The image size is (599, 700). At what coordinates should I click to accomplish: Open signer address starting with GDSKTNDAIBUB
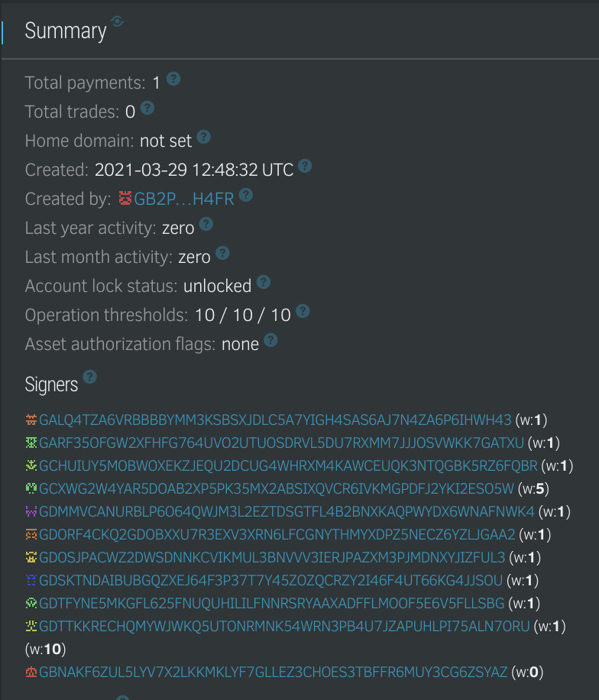270,580
